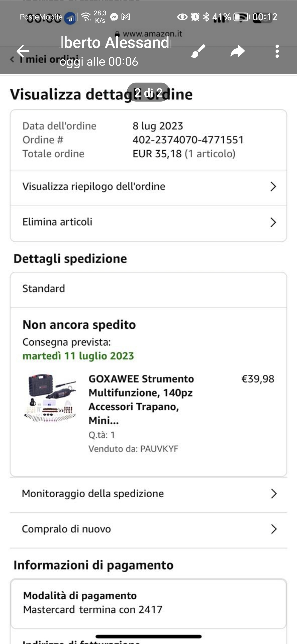Screen dimensions: 297x644
Task: Expand the Elimina articoli chevron
Action: click(x=273, y=222)
